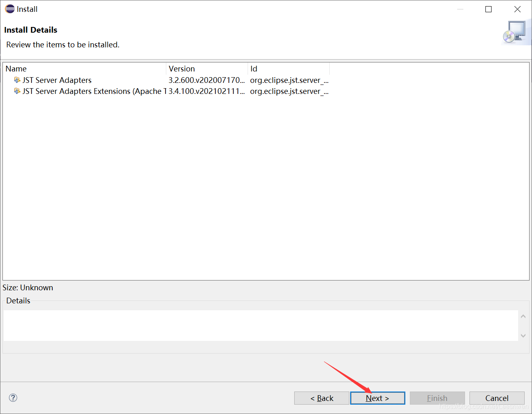Click the Details scrollbar down arrow
This screenshot has width=532, height=414.
pyautogui.click(x=523, y=336)
